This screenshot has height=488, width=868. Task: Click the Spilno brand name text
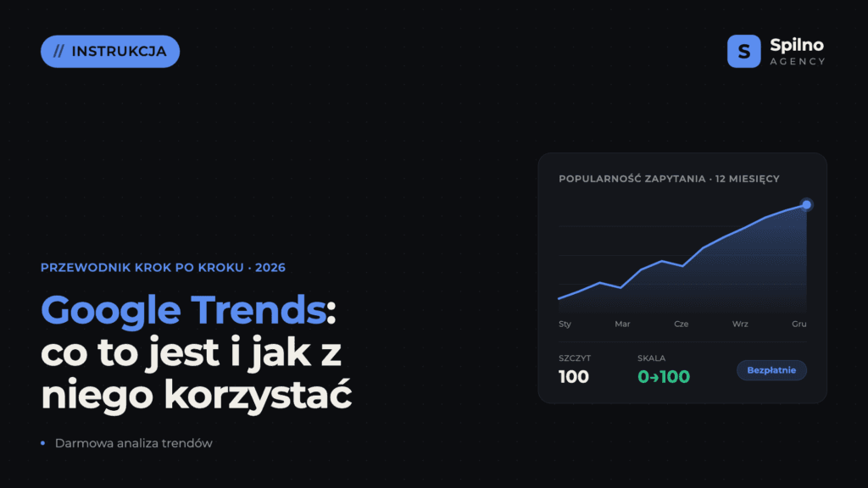pos(797,46)
